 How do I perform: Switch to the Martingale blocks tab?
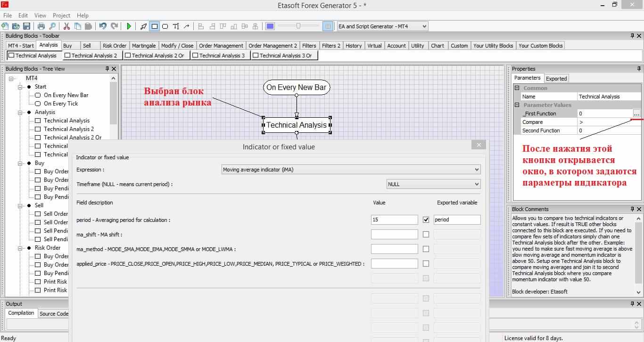coord(144,46)
